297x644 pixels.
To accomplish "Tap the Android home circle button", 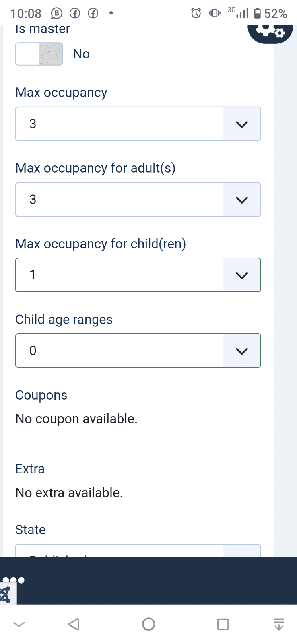I will pyautogui.click(x=148, y=624).
